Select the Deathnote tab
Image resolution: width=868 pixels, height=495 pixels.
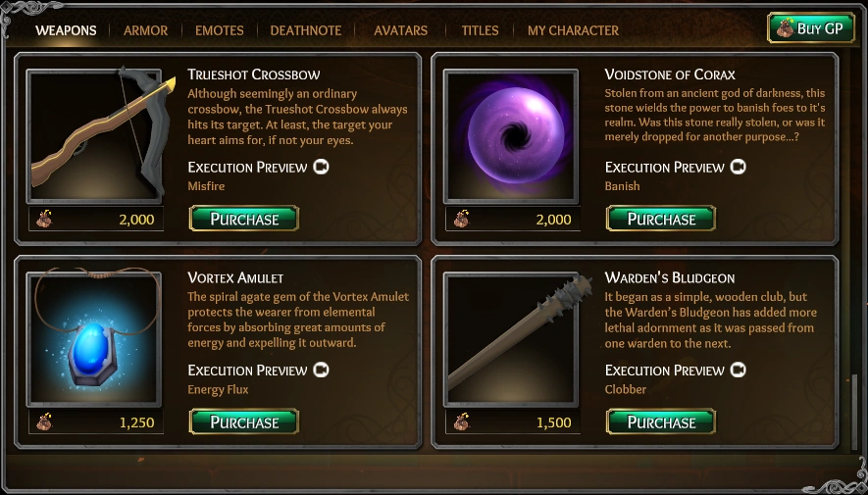pos(306,30)
